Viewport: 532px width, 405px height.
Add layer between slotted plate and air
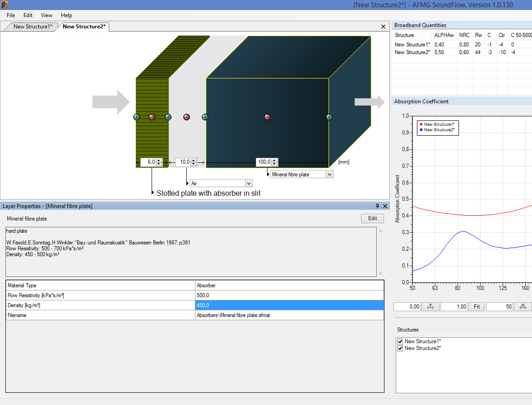click(168, 117)
